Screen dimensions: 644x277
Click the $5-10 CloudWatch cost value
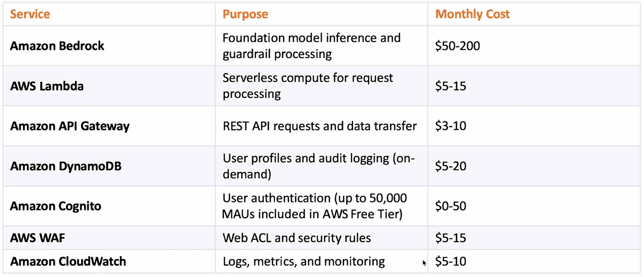click(x=450, y=261)
